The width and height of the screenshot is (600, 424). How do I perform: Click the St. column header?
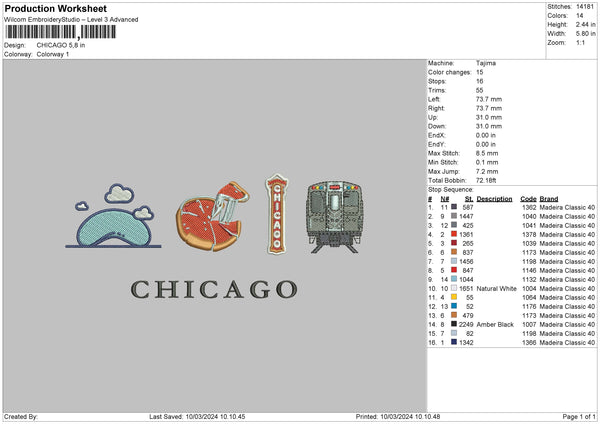[469, 199]
